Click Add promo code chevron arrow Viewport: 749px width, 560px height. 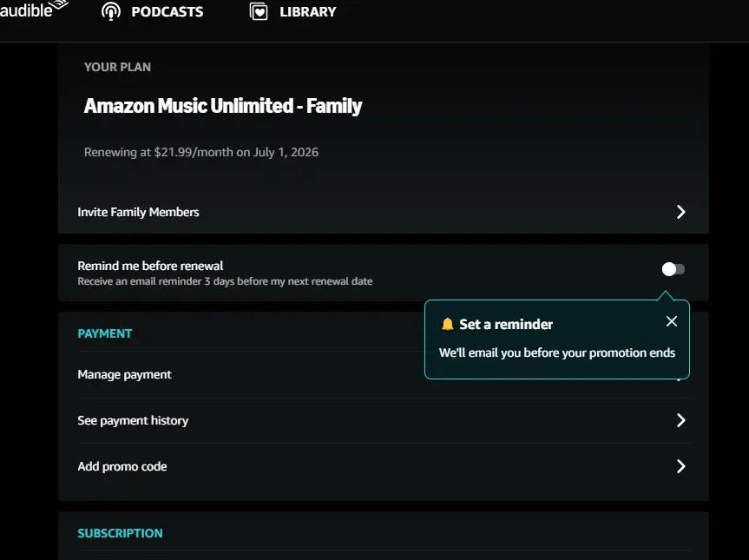tap(681, 466)
